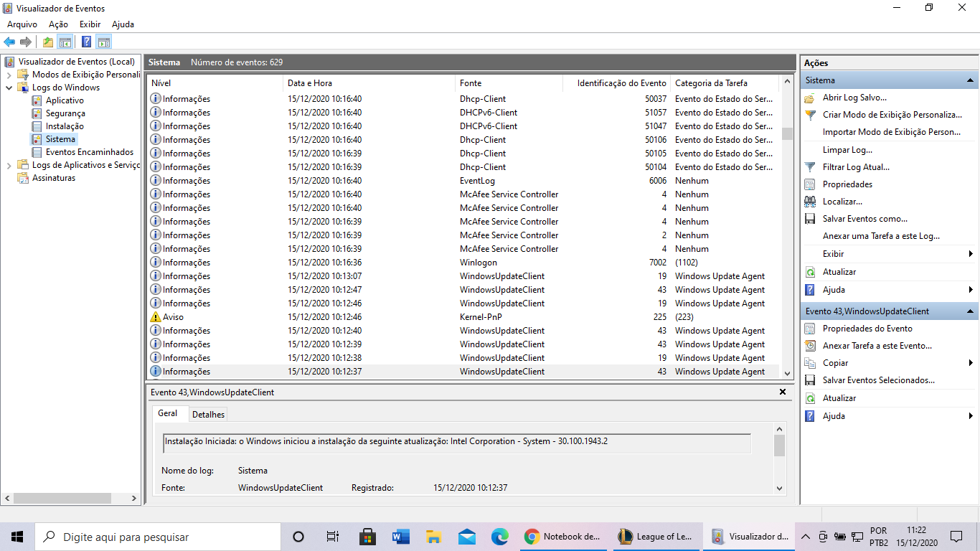980x551 pixels.
Task: Select Segurança log in tree
Action: coord(65,113)
